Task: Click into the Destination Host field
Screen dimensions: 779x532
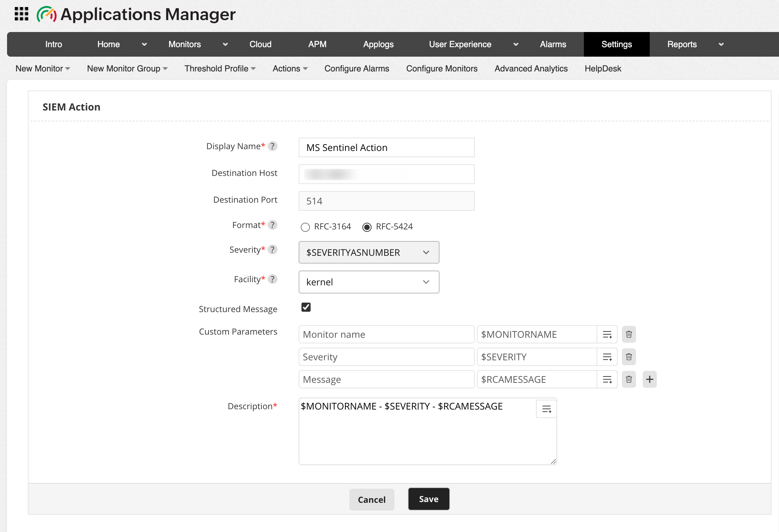Action: click(386, 174)
